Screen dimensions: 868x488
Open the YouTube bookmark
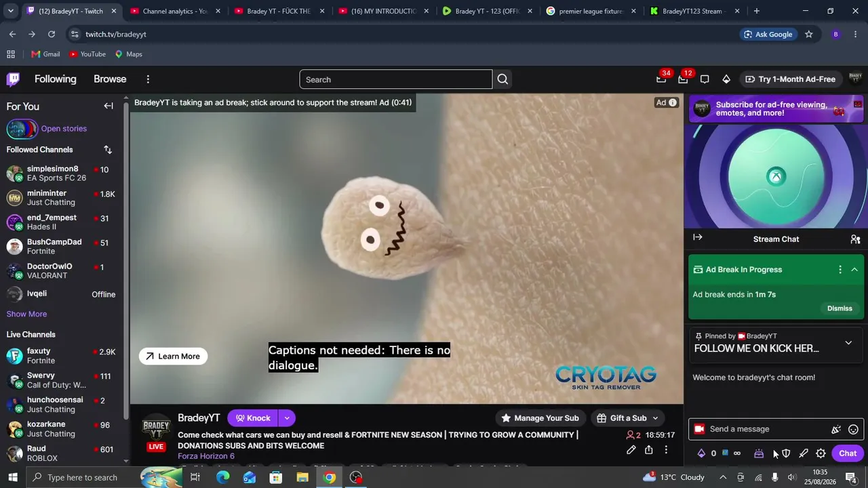pos(87,54)
